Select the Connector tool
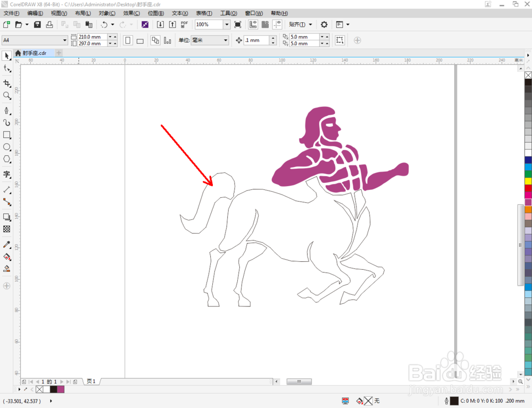532x408 pixels. pos(6,202)
